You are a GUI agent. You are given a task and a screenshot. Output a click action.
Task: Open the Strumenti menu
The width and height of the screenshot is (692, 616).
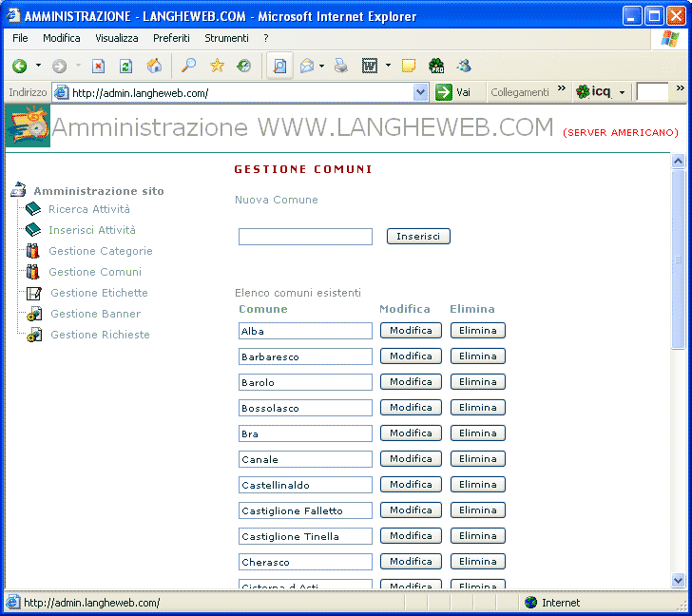226,38
